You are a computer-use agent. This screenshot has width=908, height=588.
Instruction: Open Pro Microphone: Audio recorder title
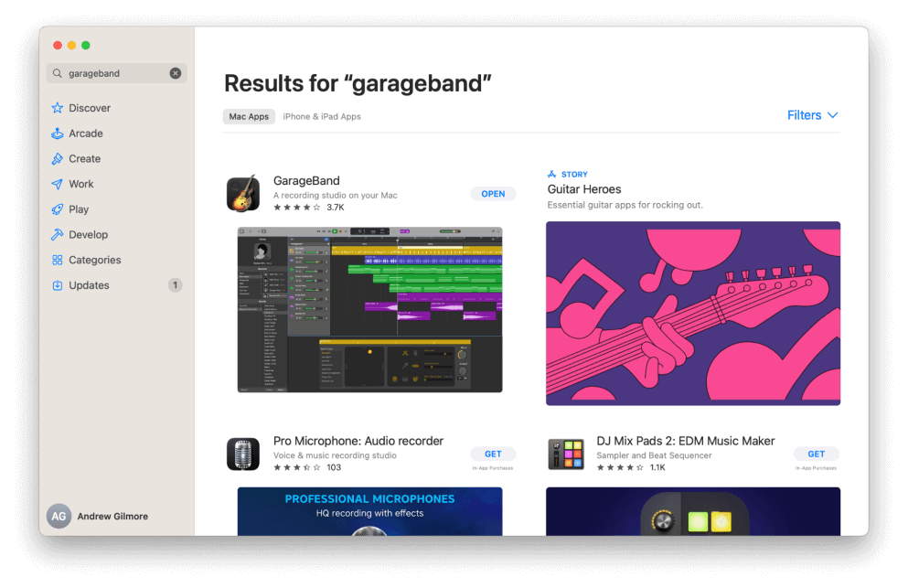358,441
